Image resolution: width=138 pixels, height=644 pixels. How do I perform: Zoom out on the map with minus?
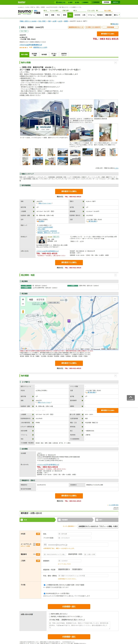pos(23,304)
